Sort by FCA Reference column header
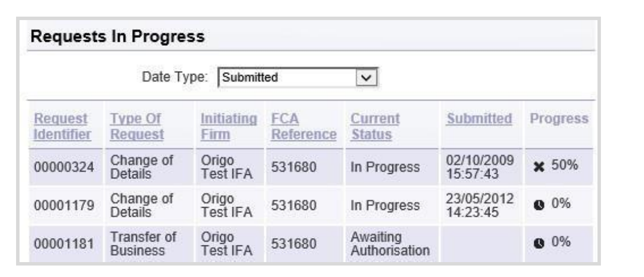Viewport: 644px width, 277px height. click(303, 126)
